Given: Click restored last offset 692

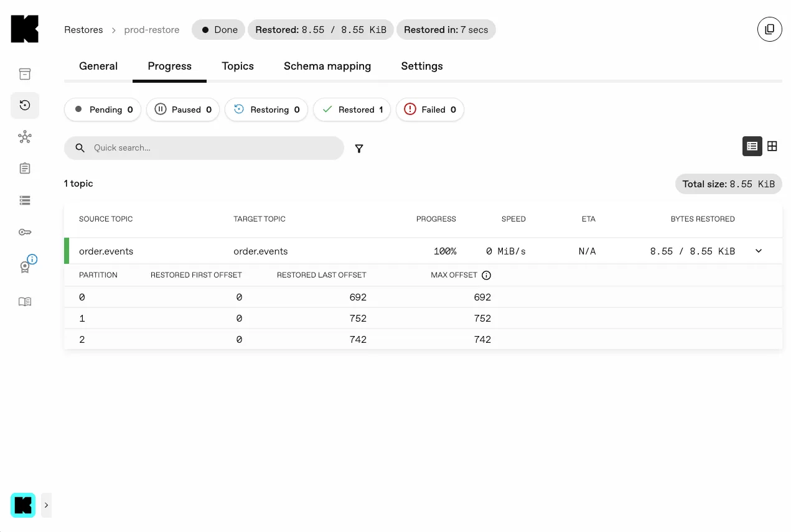Looking at the screenshot, I should (x=358, y=297).
